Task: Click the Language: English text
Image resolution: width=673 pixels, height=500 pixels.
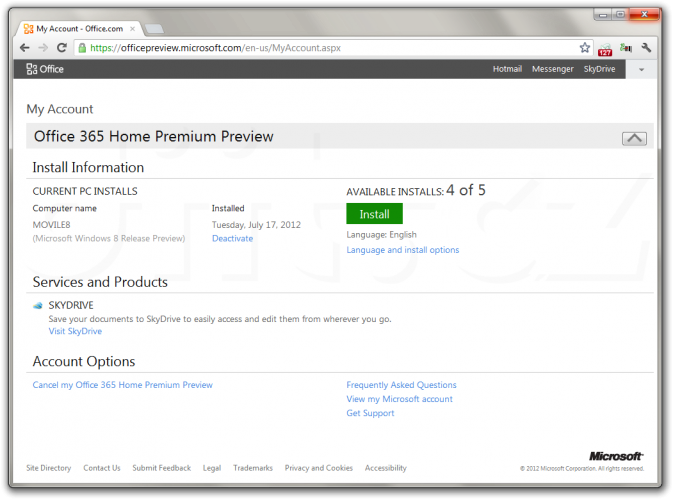Action: [x=382, y=235]
